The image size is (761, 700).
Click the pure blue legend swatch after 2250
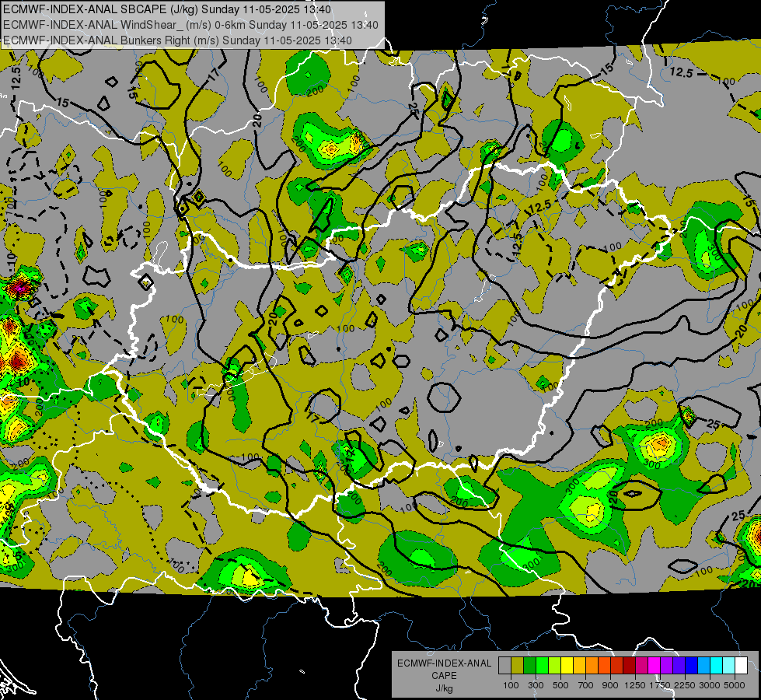tap(692, 666)
